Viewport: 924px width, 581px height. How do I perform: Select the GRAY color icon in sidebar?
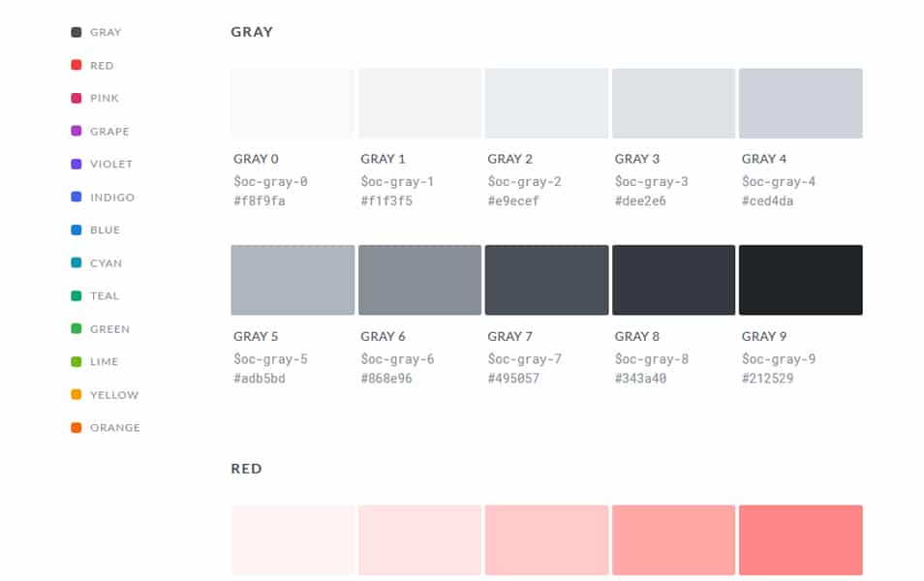tap(76, 31)
